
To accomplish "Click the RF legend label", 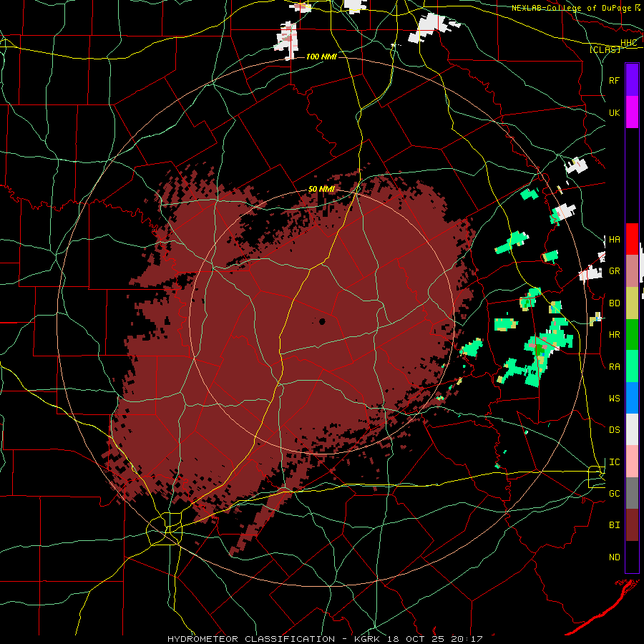I will tap(614, 80).
